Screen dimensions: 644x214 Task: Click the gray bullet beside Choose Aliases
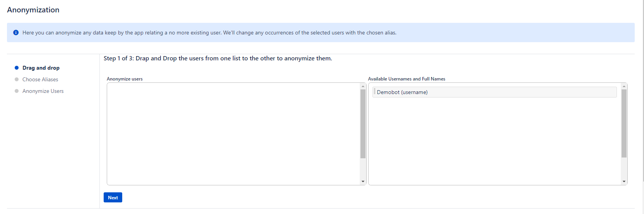(x=17, y=79)
